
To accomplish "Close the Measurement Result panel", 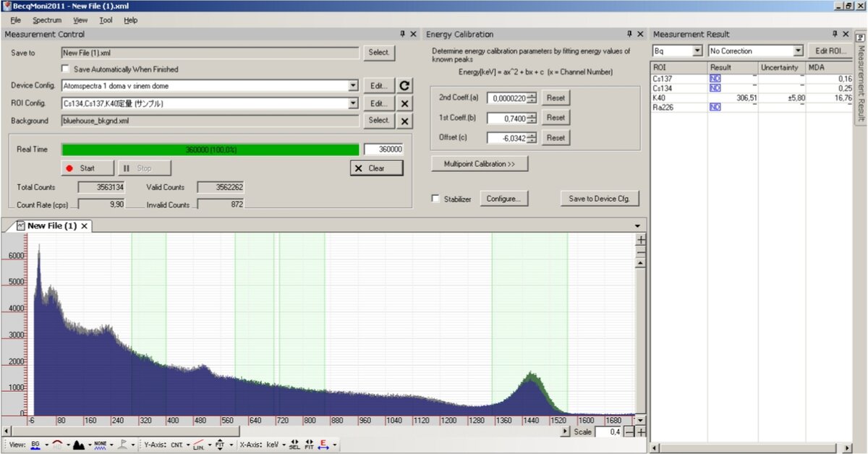I will [846, 34].
